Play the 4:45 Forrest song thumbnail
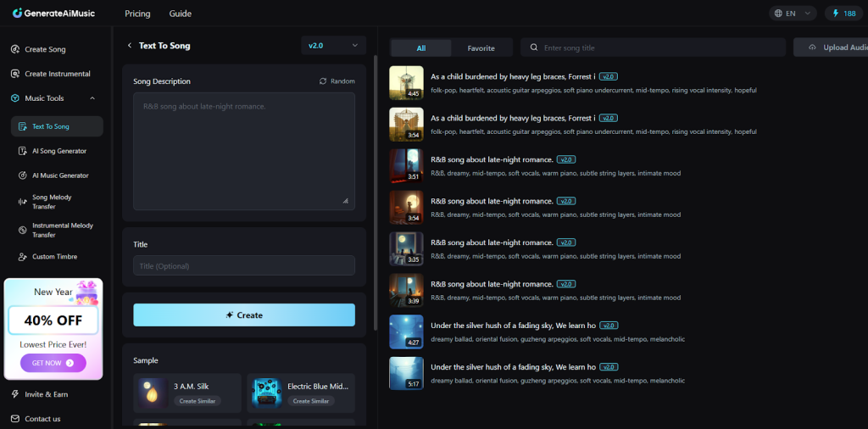The width and height of the screenshot is (868, 429). [406, 82]
